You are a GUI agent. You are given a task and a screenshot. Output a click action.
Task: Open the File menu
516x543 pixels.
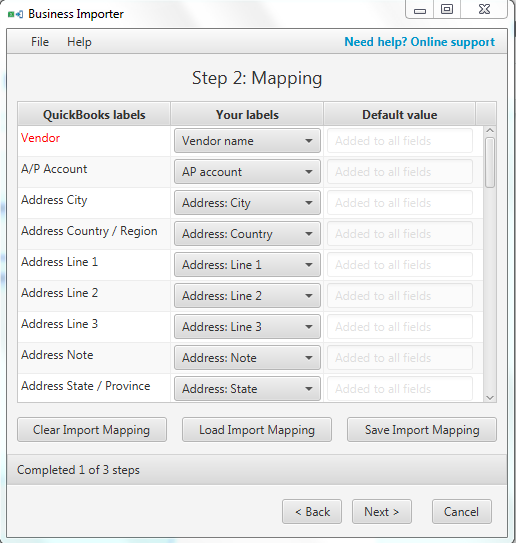pos(40,42)
